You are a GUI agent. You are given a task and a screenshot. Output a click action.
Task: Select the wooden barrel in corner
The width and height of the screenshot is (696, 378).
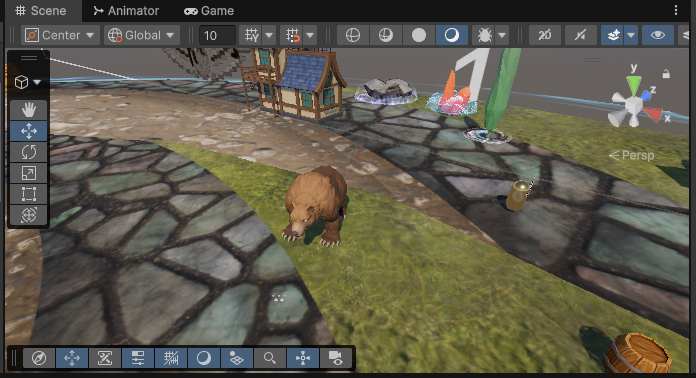(x=637, y=354)
